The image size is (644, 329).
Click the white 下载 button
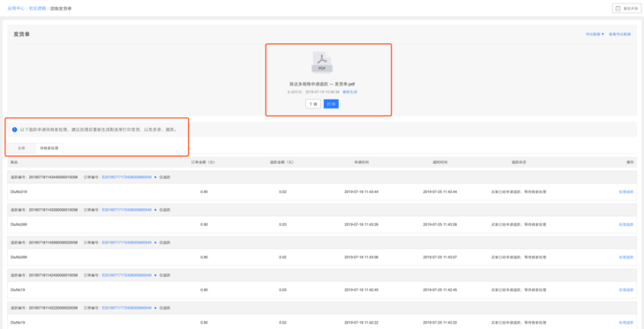[313, 104]
